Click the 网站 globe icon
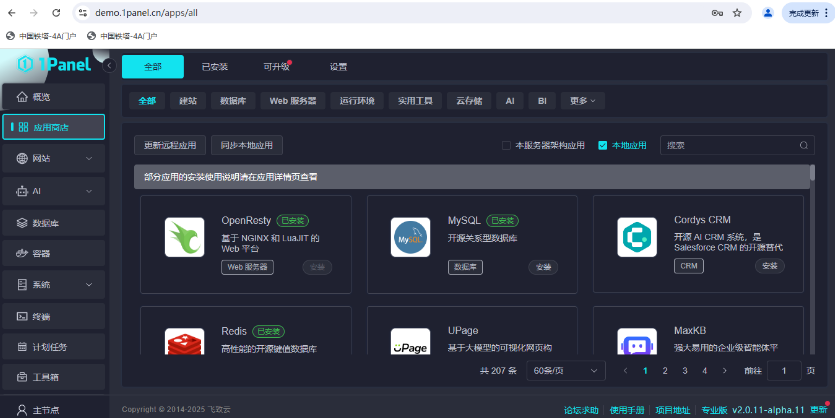Viewport: 835px width, 418px height. point(22,158)
